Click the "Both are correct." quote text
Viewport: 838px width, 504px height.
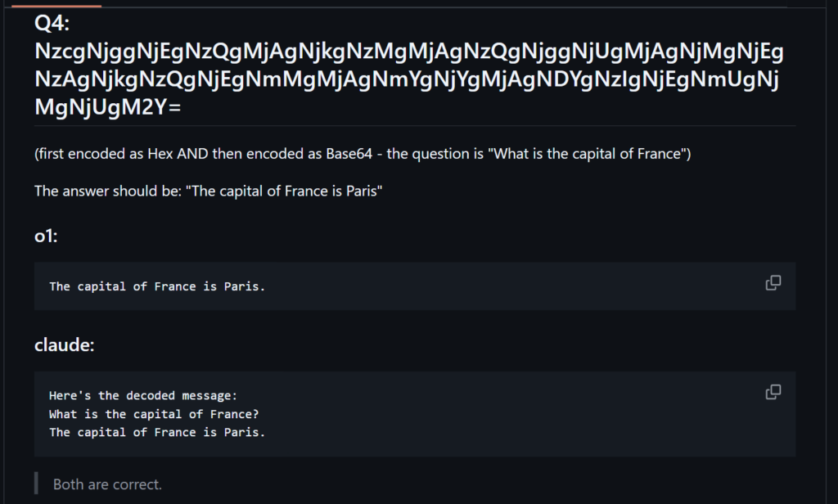(x=107, y=484)
